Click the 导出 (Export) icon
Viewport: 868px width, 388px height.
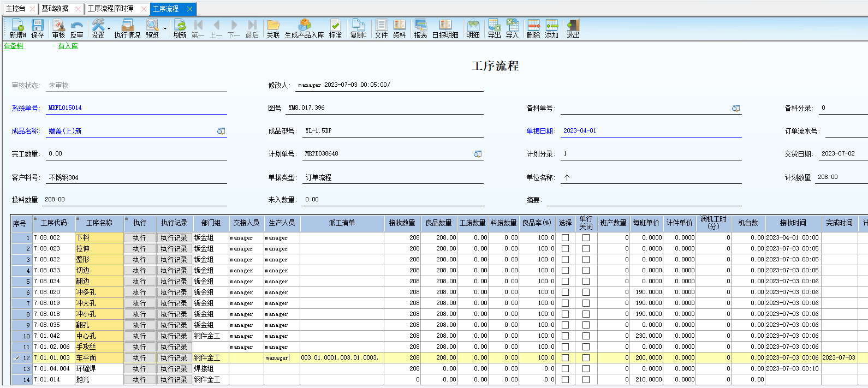(494, 28)
